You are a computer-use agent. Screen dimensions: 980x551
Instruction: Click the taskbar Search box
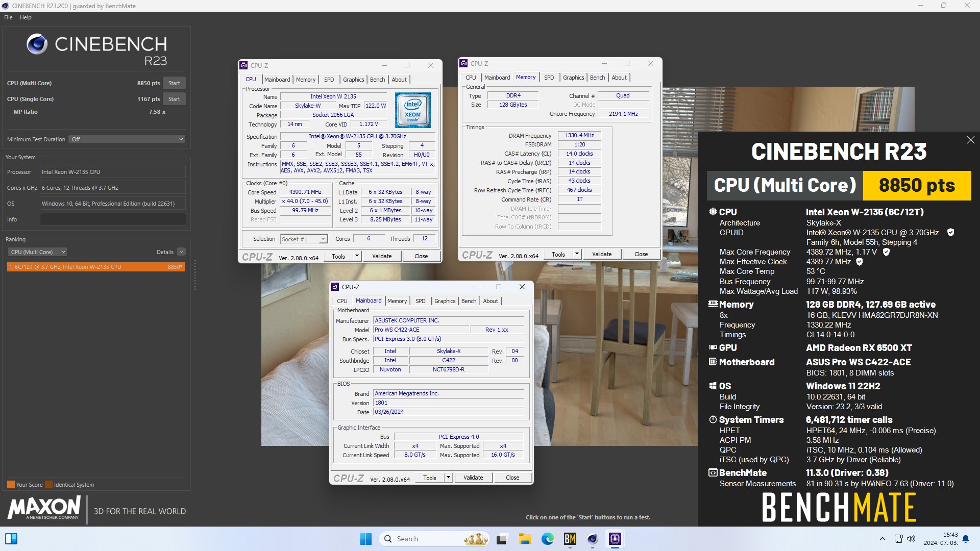[434, 539]
